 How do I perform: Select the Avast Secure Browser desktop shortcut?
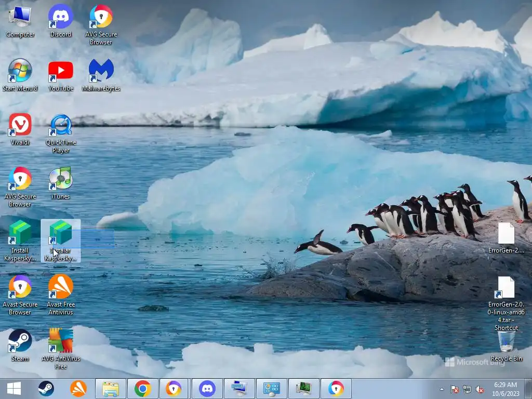pos(20,295)
